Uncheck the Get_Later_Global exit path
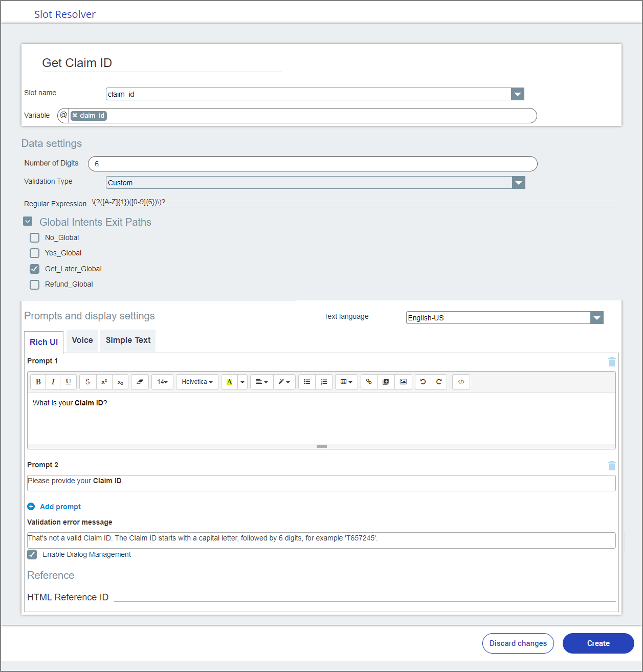The width and height of the screenshot is (643, 672). (x=34, y=269)
